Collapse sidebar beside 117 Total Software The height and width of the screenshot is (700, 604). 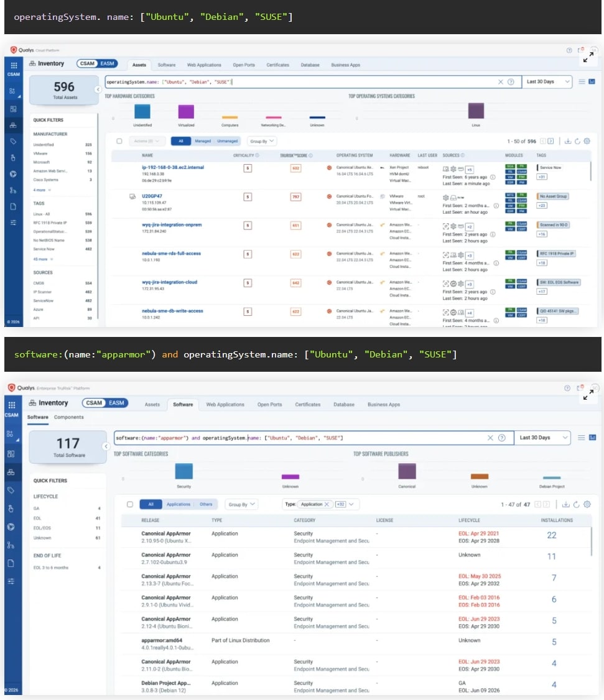pos(106,446)
